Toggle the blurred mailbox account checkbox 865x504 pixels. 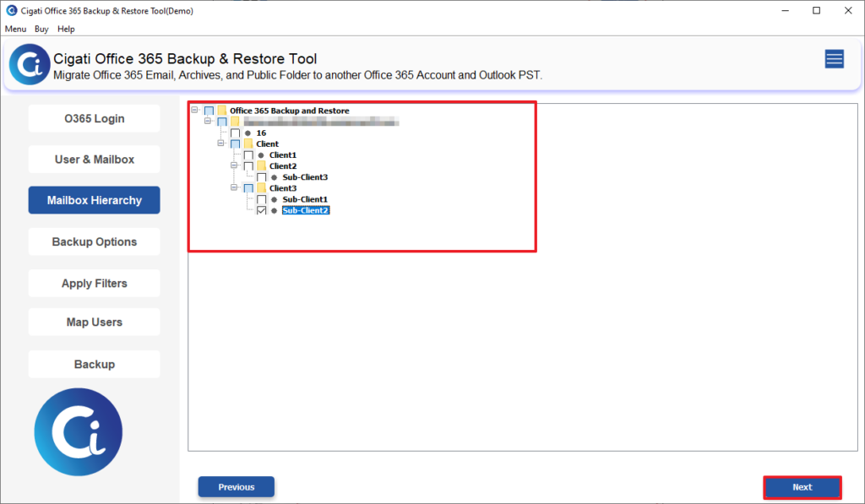click(x=222, y=122)
